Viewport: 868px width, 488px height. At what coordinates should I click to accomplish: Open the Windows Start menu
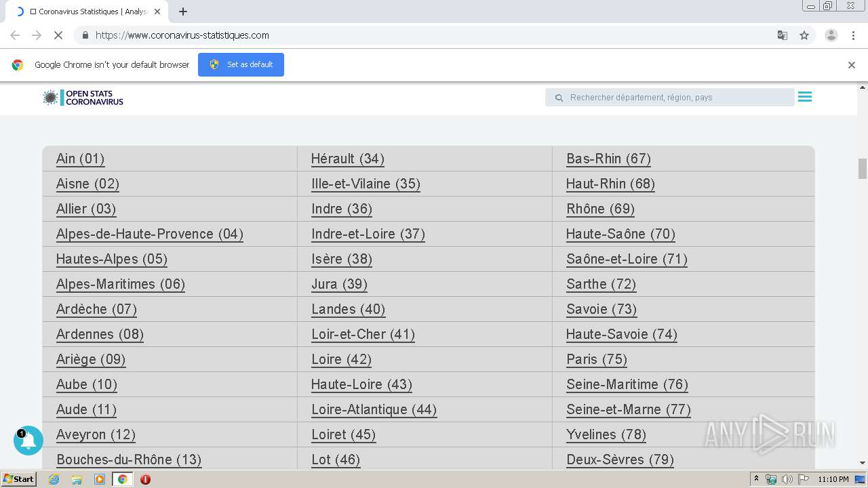tap(18, 479)
